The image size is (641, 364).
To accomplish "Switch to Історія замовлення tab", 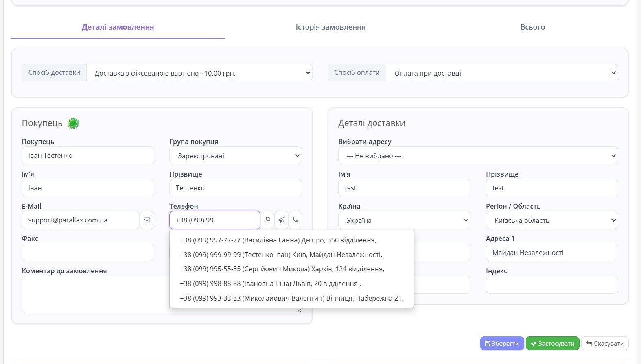I will [330, 27].
